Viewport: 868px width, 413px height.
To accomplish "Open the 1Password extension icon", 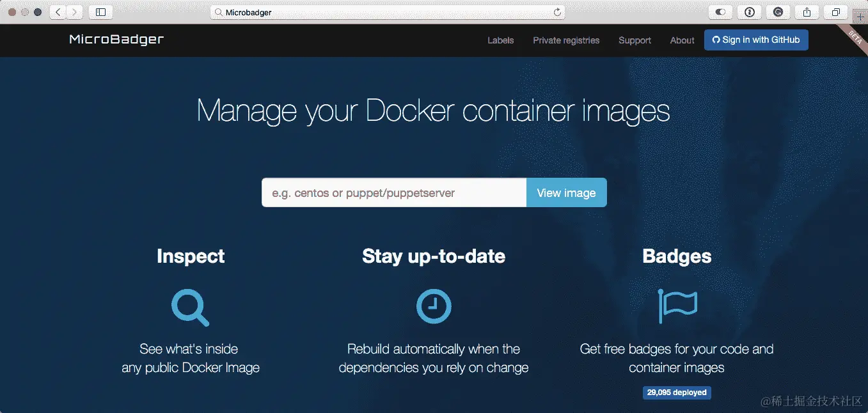I will click(x=750, y=12).
